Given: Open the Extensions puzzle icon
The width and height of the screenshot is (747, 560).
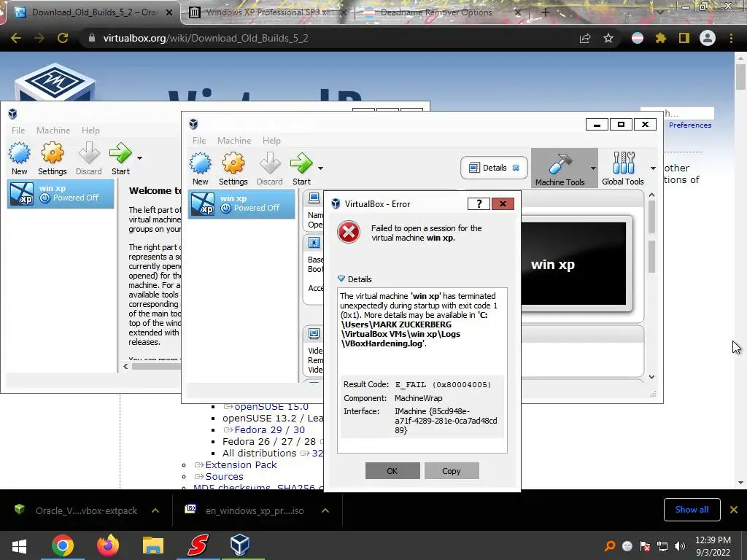Looking at the screenshot, I should pyautogui.click(x=661, y=38).
